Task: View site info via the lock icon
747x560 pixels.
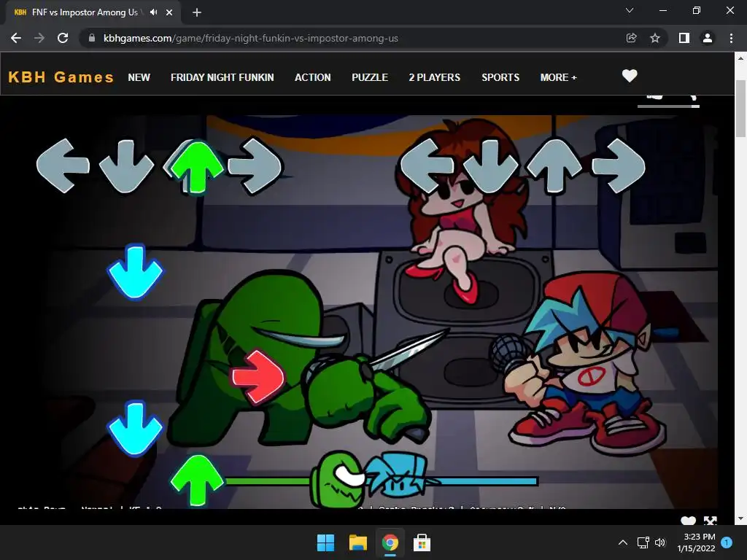Action: 92,38
